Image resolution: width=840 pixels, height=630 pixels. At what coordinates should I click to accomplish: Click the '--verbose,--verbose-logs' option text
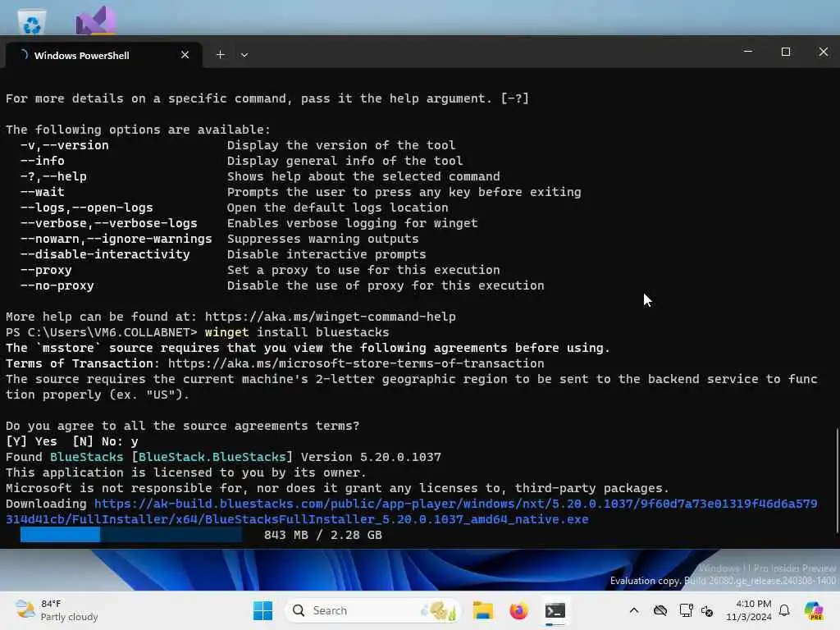click(x=109, y=223)
